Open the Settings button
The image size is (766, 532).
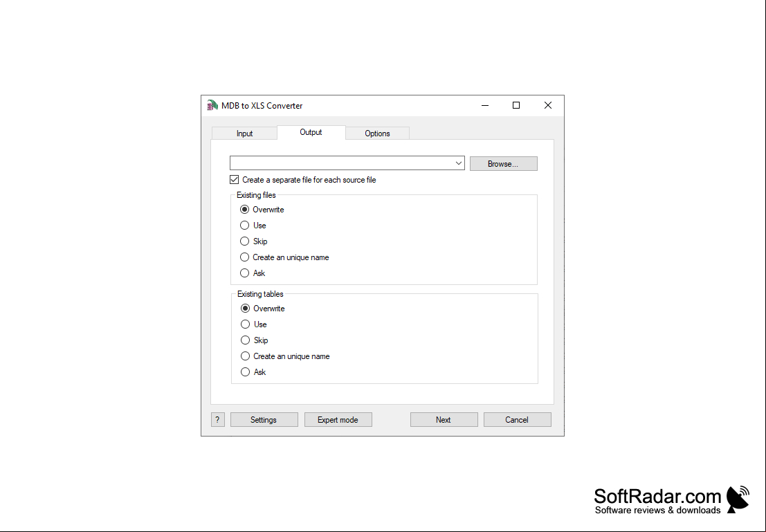pos(264,420)
